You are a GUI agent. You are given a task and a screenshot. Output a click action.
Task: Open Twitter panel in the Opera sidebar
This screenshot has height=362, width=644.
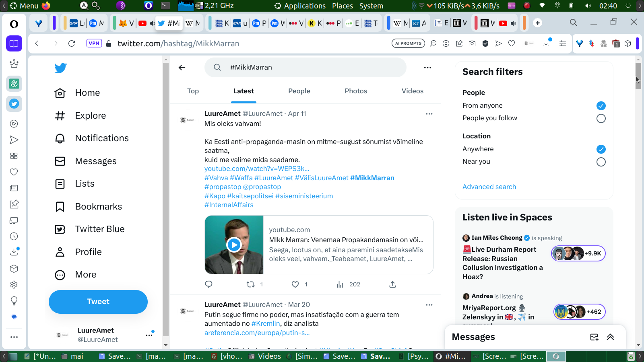(x=14, y=104)
